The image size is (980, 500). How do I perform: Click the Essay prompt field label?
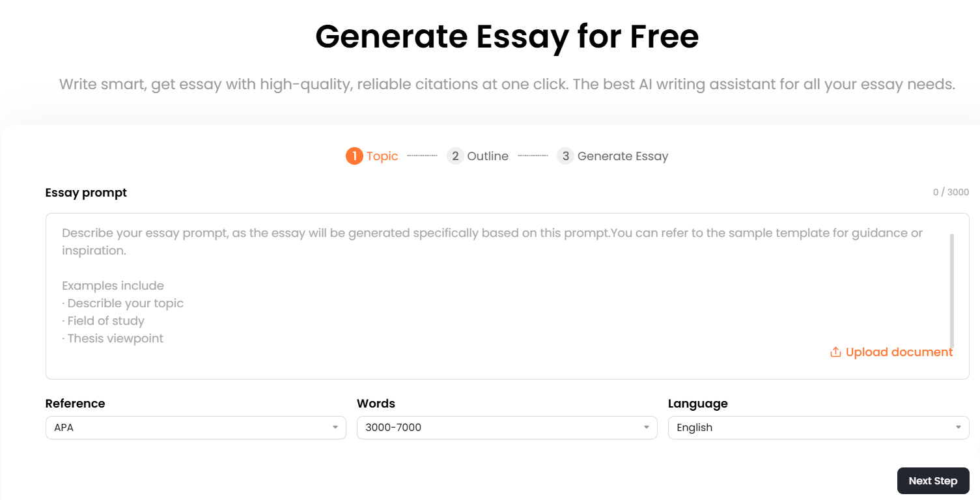click(86, 193)
